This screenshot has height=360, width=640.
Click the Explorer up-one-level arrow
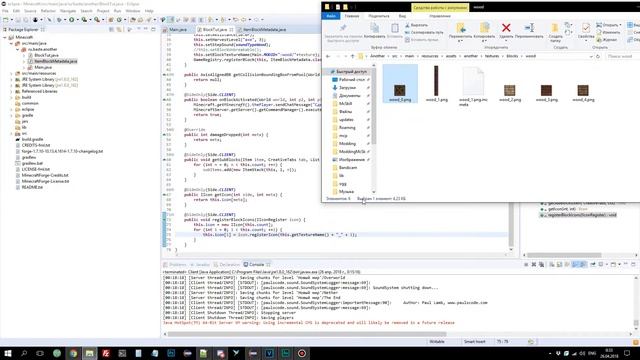point(353,56)
